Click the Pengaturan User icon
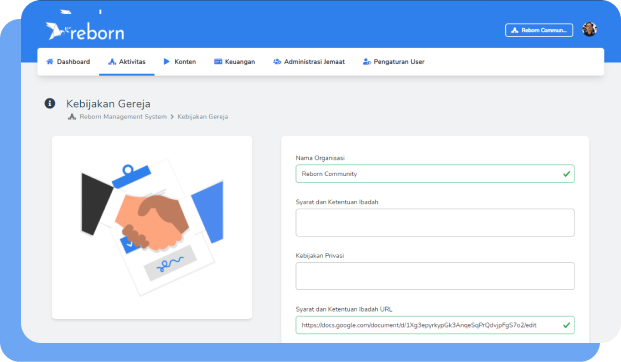 click(367, 62)
